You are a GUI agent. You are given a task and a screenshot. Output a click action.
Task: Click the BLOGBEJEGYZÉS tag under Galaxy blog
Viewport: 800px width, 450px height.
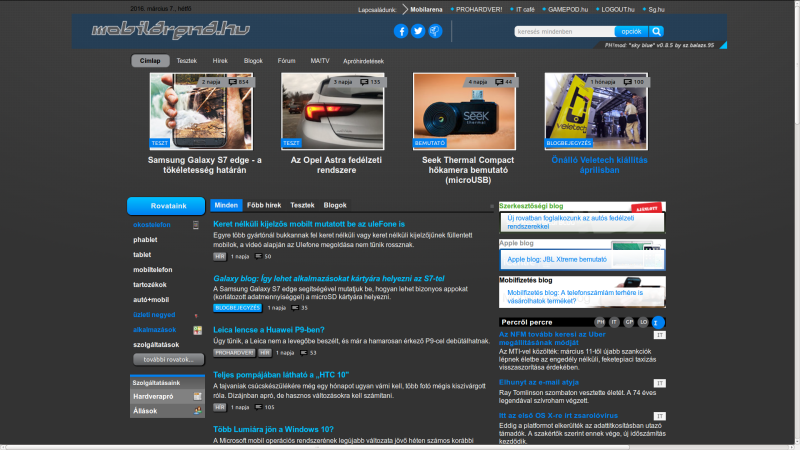click(237, 308)
